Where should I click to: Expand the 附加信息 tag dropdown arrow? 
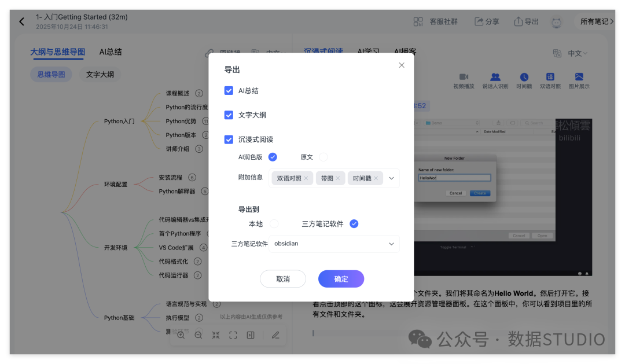click(x=391, y=178)
